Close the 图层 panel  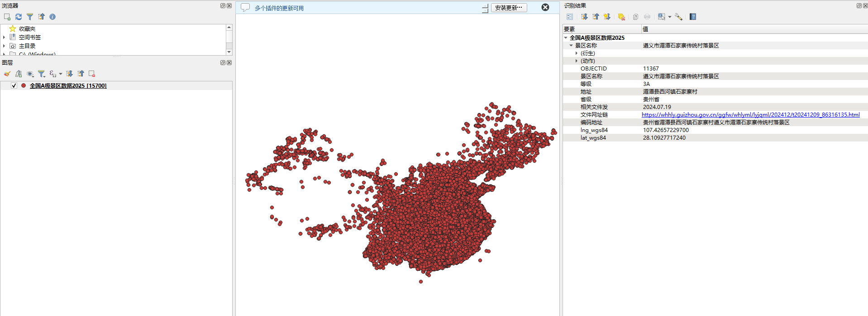229,63
